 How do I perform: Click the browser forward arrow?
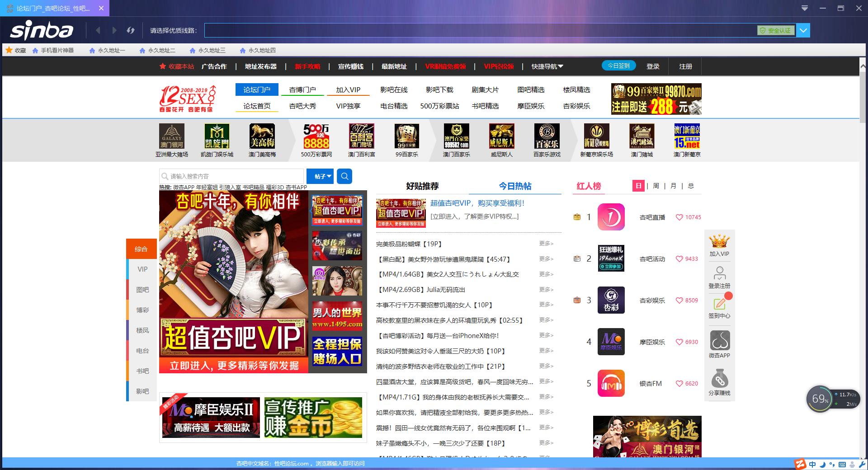point(114,30)
